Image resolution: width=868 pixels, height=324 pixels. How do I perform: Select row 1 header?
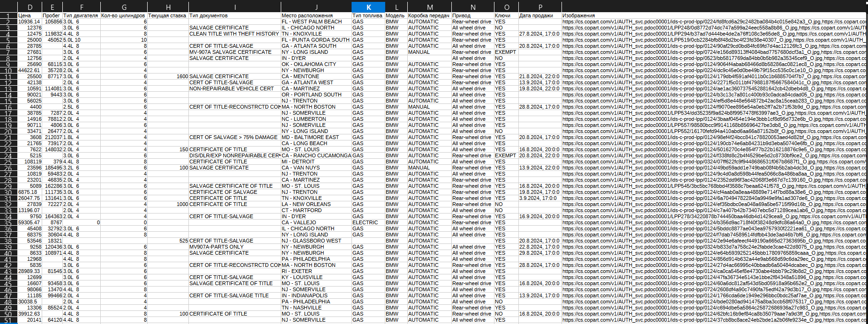coord(8,15)
